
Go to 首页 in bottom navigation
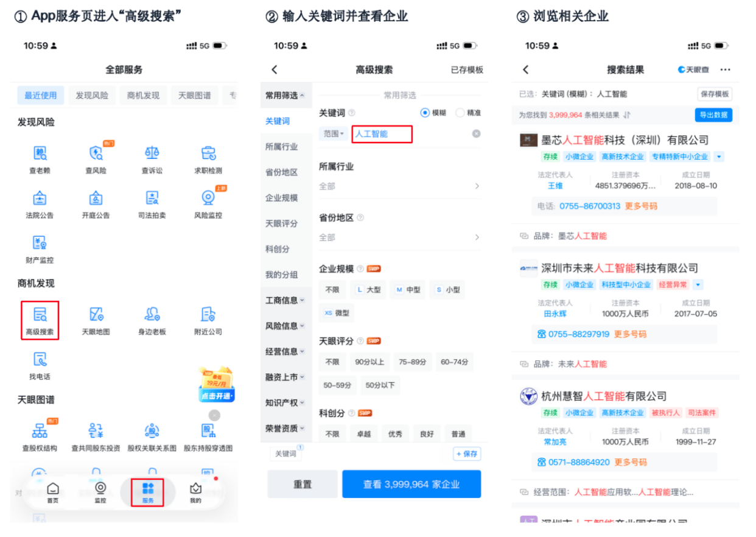click(53, 493)
